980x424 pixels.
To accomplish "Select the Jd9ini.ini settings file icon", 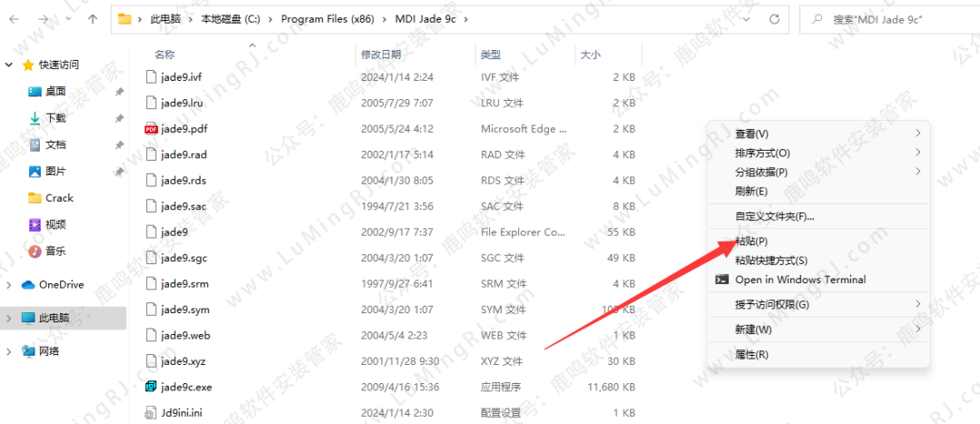I will (x=150, y=413).
